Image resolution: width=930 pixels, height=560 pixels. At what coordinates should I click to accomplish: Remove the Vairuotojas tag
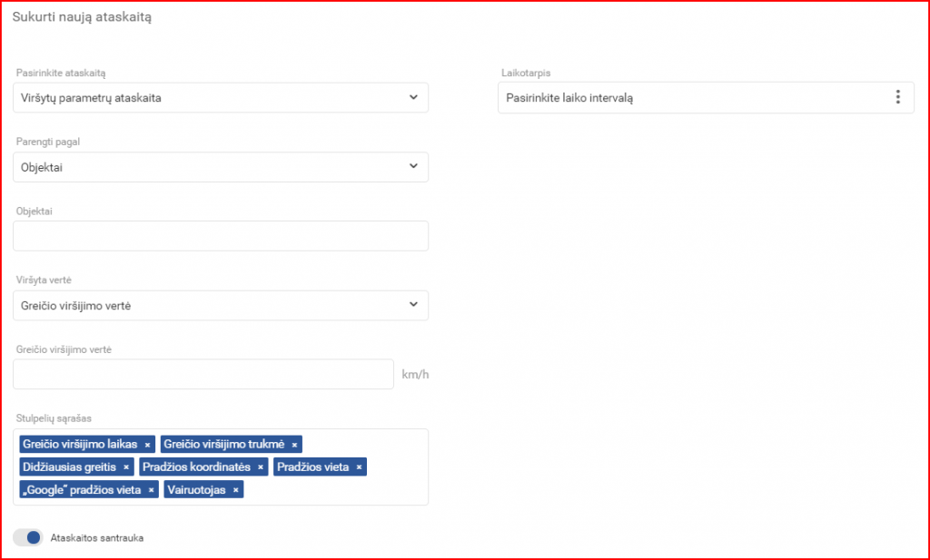pyautogui.click(x=235, y=489)
